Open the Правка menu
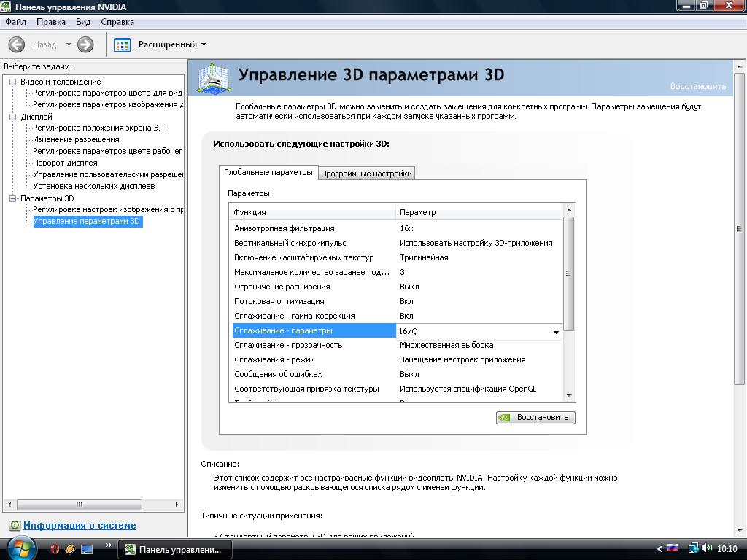747x560 pixels. click(x=51, y=22)
